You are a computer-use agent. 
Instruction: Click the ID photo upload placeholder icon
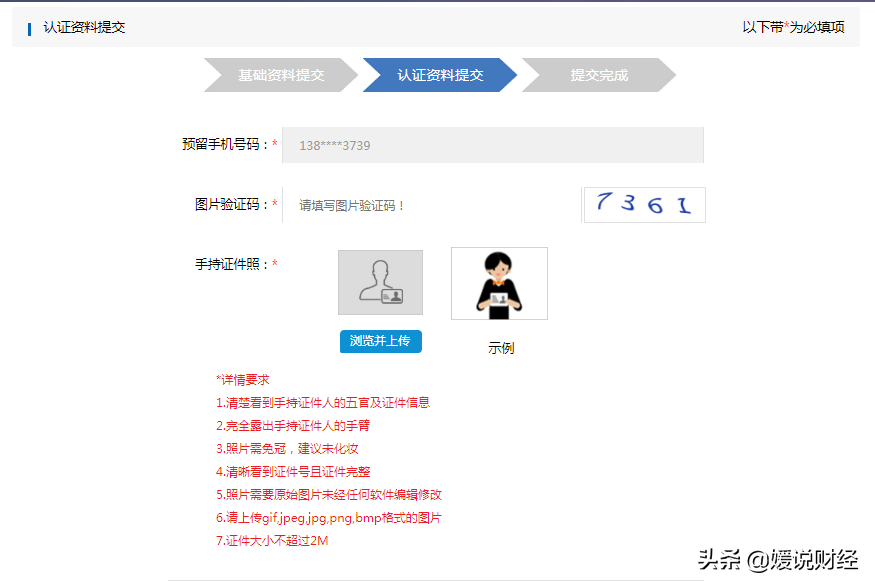tap(381, 282)
